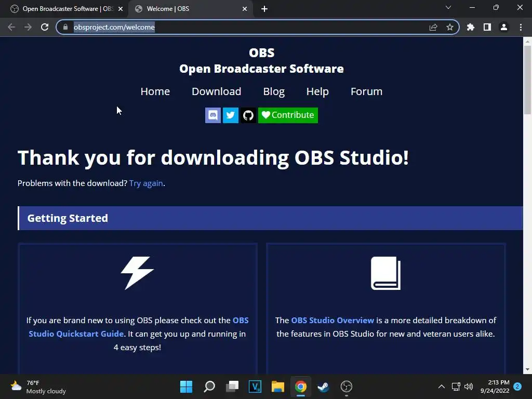This screenshot has width=532, height=399.
Task: Open a new browser tab
Action: (x=264, y=9)
